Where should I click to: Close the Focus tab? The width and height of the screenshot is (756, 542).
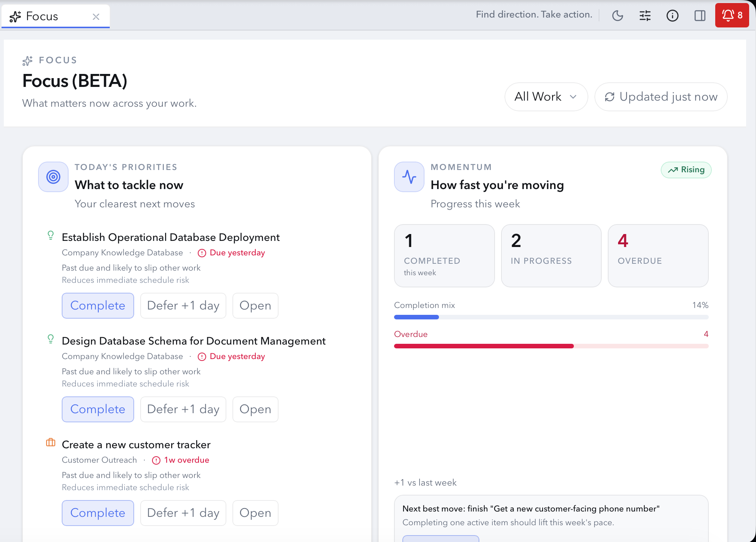pos(96,16)
